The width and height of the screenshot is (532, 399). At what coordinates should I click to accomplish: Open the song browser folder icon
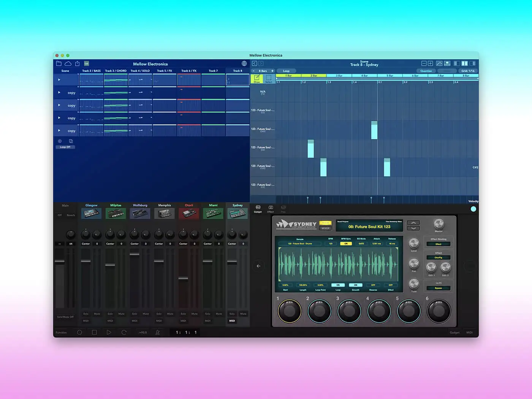59,63
